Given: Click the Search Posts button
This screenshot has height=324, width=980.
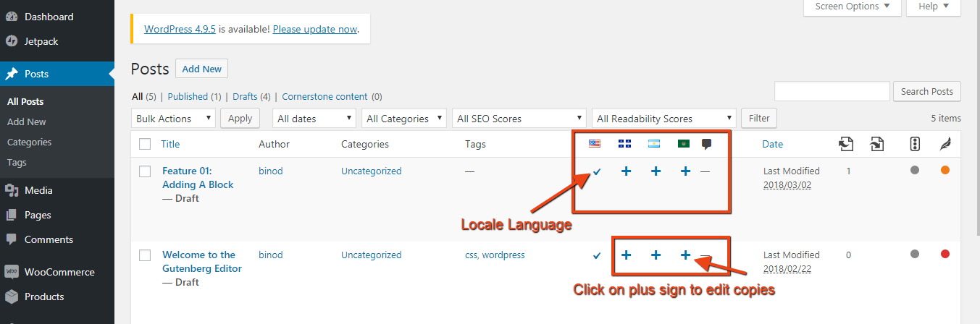Looking at the screenshot, I should 927,91.
